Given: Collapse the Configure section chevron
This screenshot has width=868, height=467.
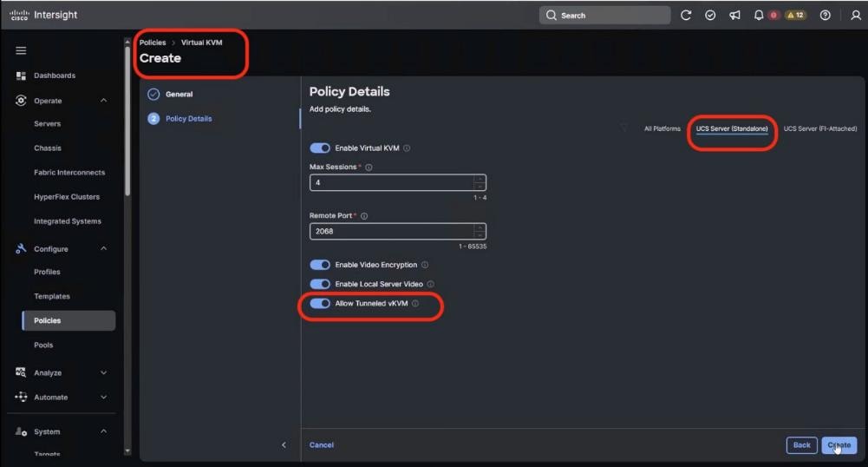Looking at the screenshot, I should tap(103, 249).
